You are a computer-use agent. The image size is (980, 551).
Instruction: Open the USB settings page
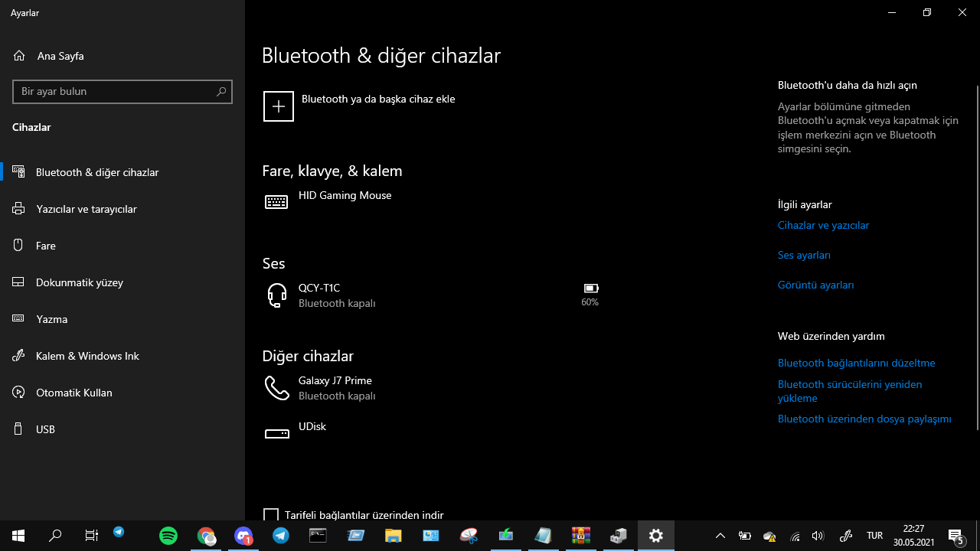tap(122, 429)
